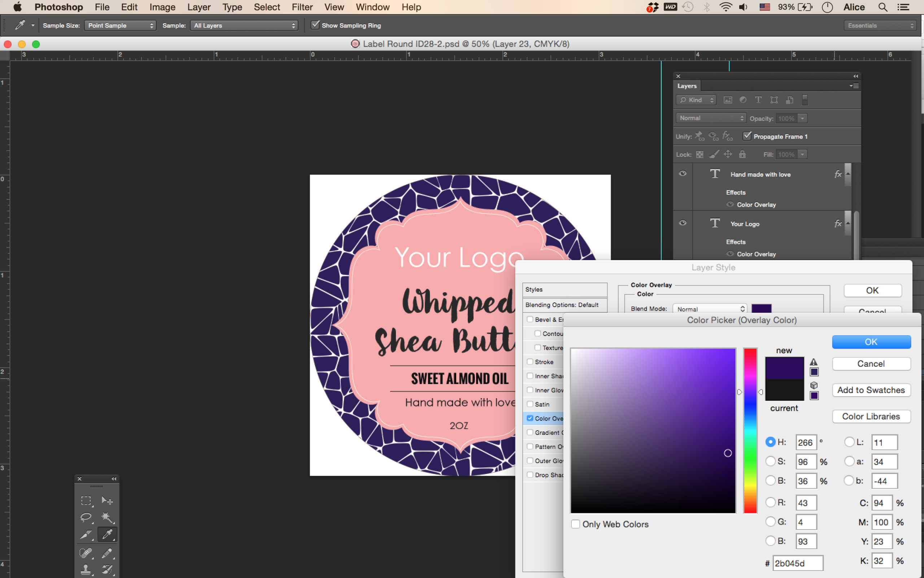This screenshot has height=578, width=924.
Task: Open the Layer menu
Action: tap(199, 7)
